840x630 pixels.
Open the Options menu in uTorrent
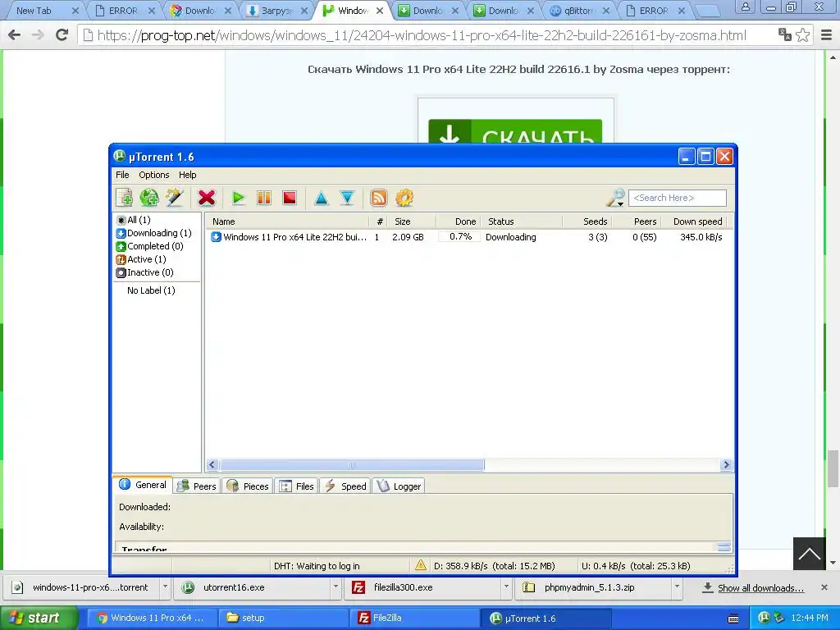pos(153,175)
